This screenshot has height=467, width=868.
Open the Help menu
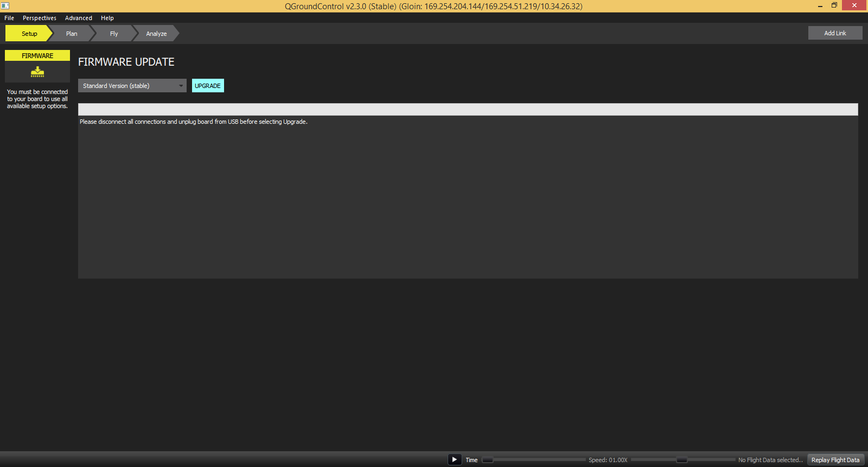(107, 18)
